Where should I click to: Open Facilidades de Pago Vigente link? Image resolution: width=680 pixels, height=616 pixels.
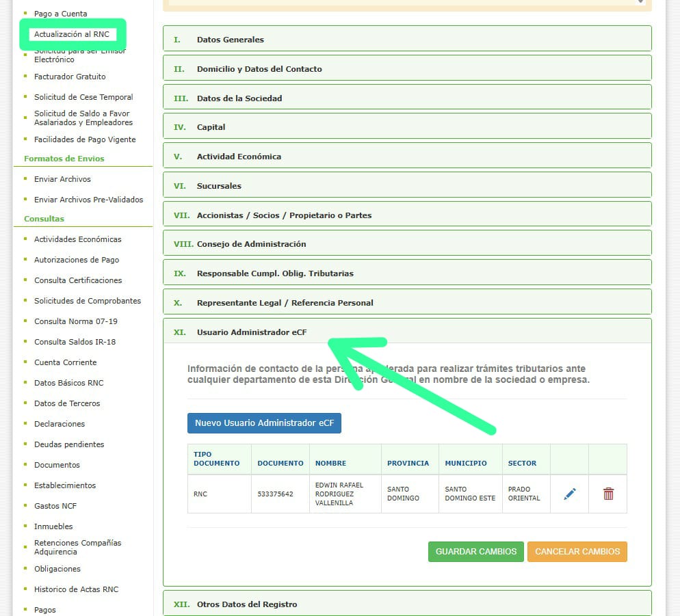pyautogui.click(x=85, y=139)
